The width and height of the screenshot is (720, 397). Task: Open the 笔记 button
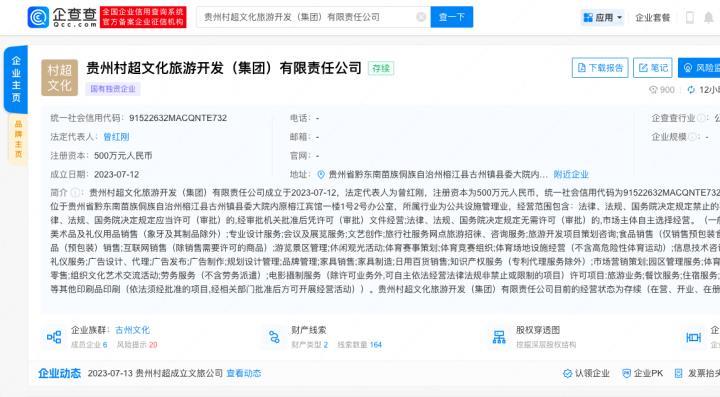[652, 68]
